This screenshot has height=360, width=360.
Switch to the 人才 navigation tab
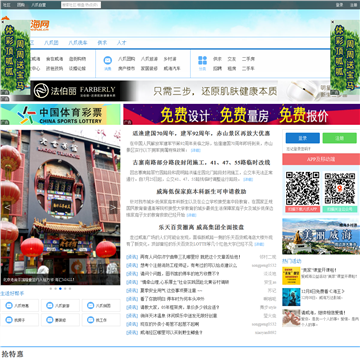coord(121,43)
